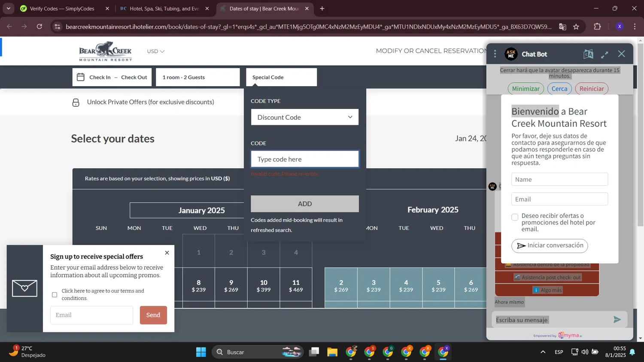Select January 10 at $399

(264, 286)
